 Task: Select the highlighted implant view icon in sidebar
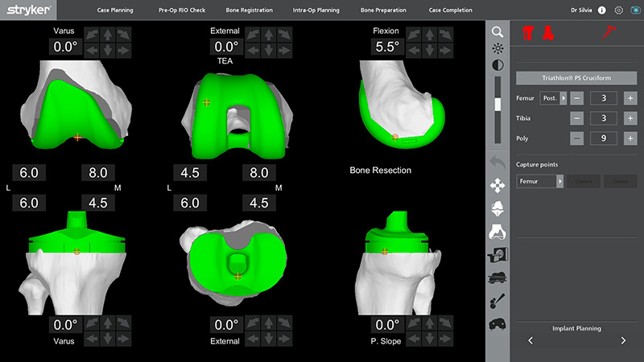coord(497,232)
